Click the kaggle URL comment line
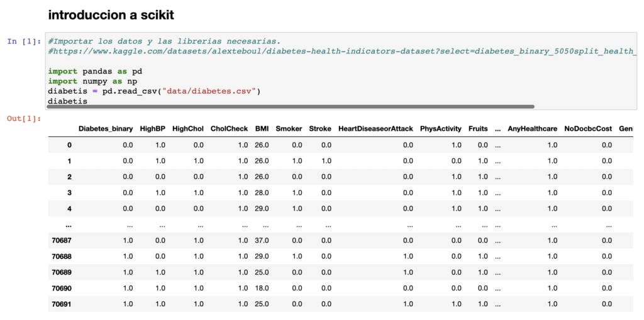 pos(340,51)
